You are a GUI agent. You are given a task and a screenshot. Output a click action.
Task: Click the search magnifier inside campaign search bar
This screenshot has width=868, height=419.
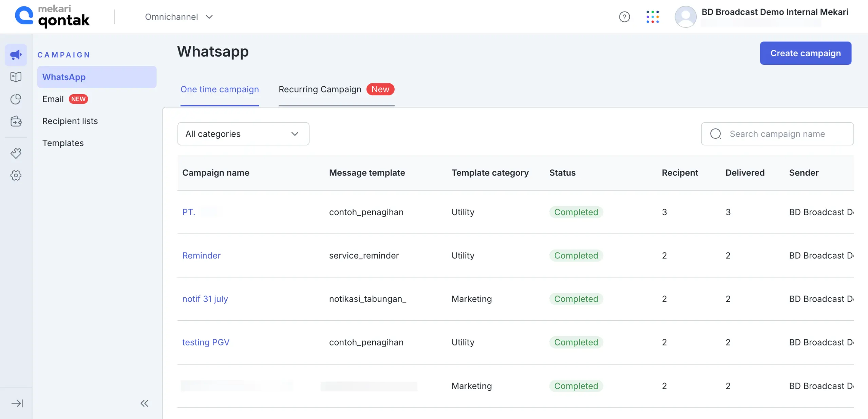coord(715,134)
